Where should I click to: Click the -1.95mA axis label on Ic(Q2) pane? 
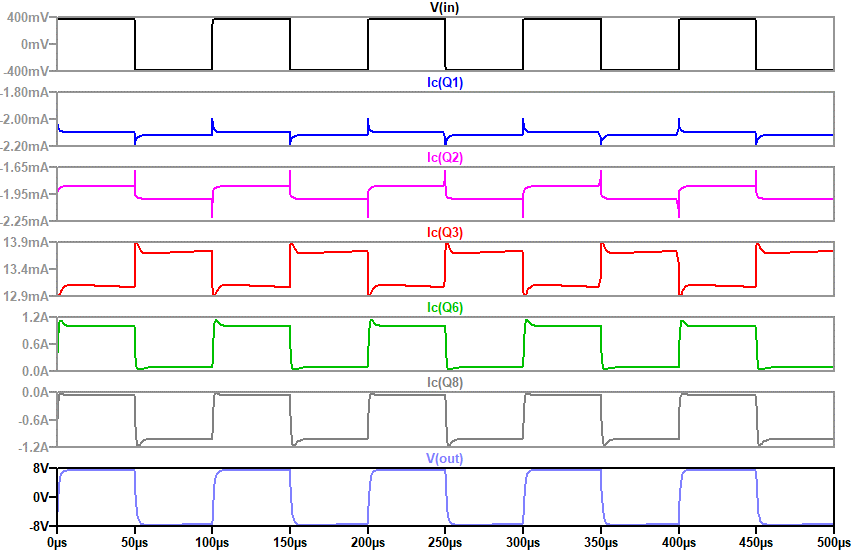27,195
